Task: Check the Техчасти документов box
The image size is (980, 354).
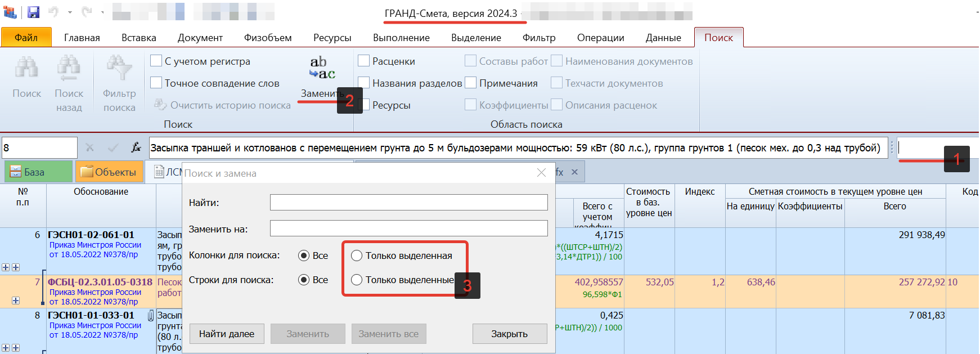Action: 556,83
